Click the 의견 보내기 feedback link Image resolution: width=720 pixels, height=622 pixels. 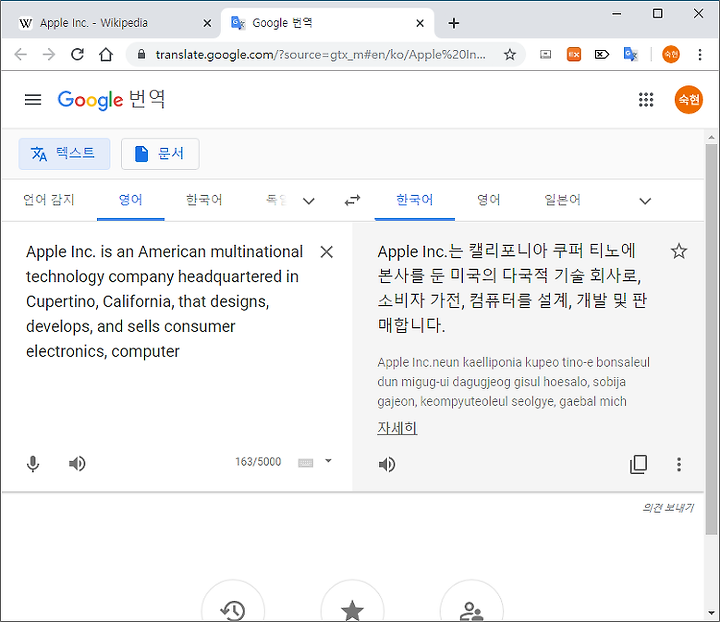(667, 508)
